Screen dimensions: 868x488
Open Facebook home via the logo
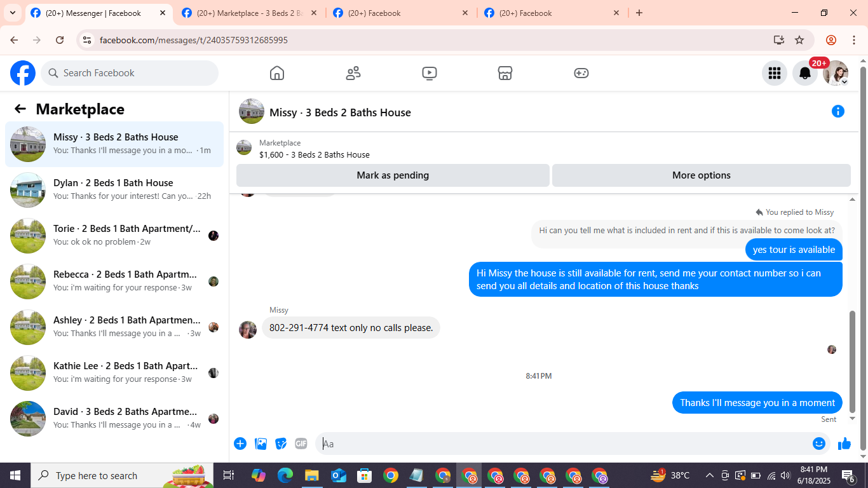point(23,73)
